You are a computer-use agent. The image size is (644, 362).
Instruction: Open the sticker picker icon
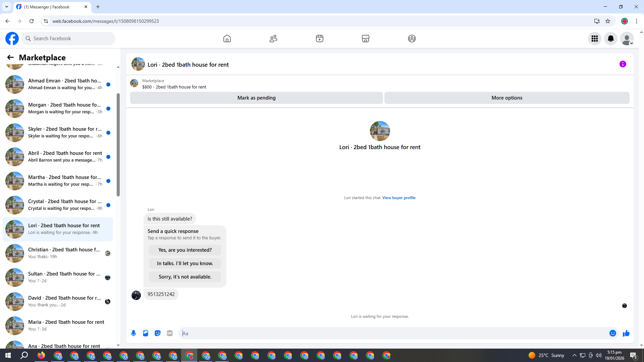pos(158,333)
